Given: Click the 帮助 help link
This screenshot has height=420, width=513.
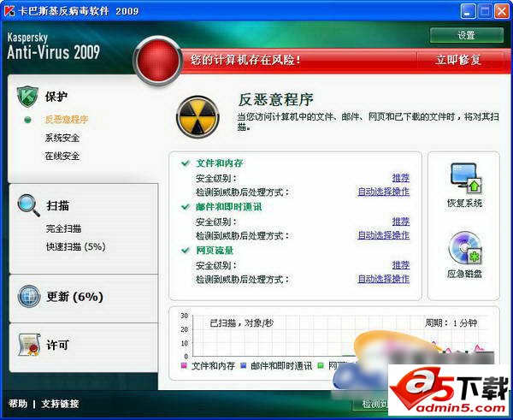Looking at the screenshot, I should (18, 403).
